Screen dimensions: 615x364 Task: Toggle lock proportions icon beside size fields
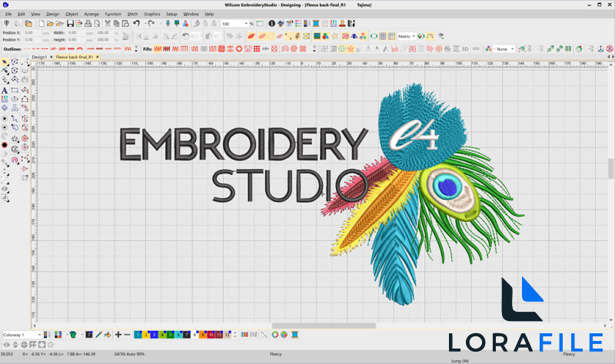[125, 36]
